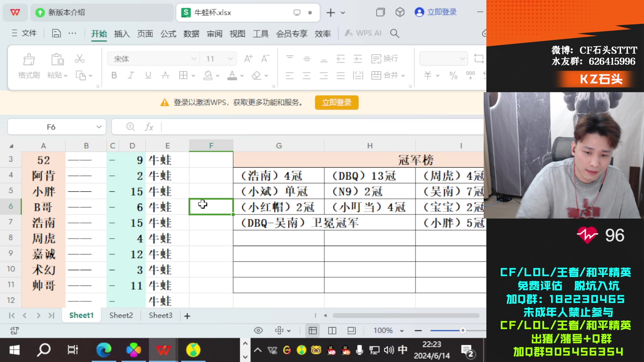Click the insert function fx icon
This screenshot has width=644, height=362.
pyautogui.click(x=149, y=127)
